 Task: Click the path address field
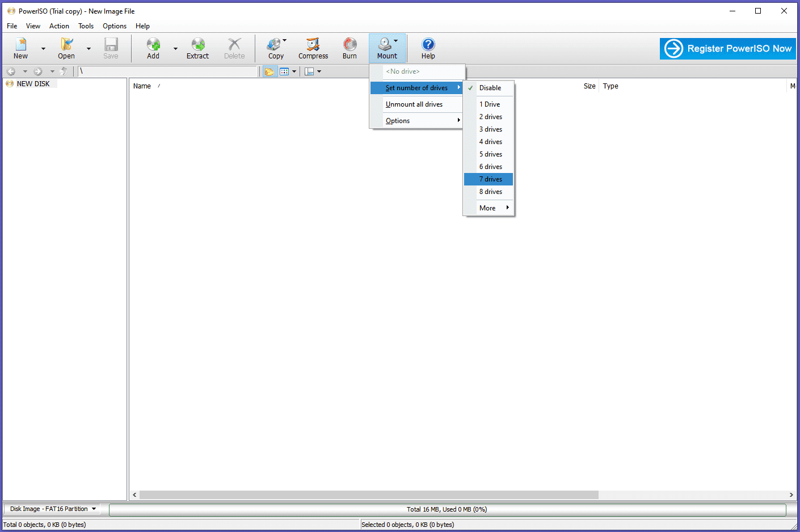pos(168,71)
